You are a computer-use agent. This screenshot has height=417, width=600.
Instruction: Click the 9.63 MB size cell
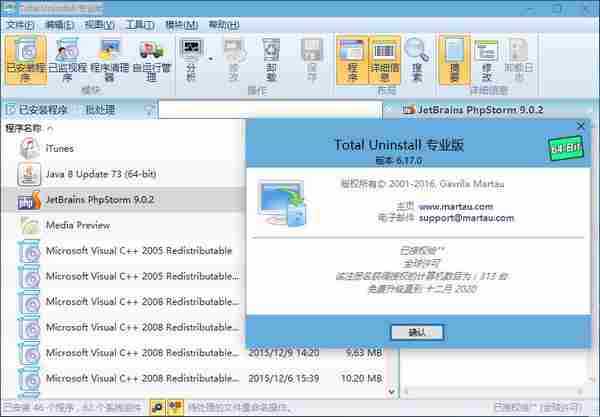pyautogui.click(x=364, y=353)
